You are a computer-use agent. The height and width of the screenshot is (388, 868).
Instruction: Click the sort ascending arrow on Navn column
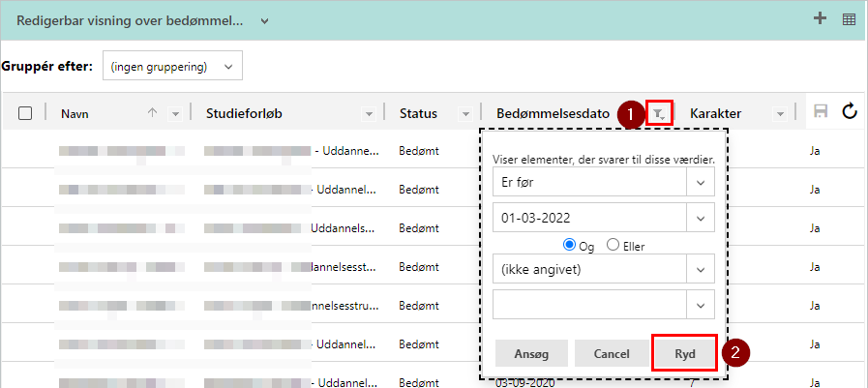(152, 113)
